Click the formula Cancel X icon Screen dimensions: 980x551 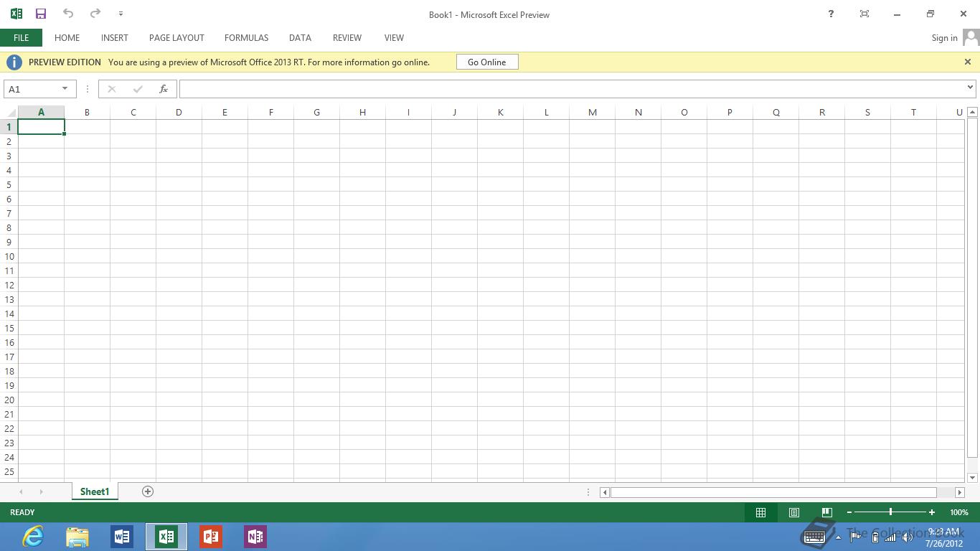click(111, 89)
